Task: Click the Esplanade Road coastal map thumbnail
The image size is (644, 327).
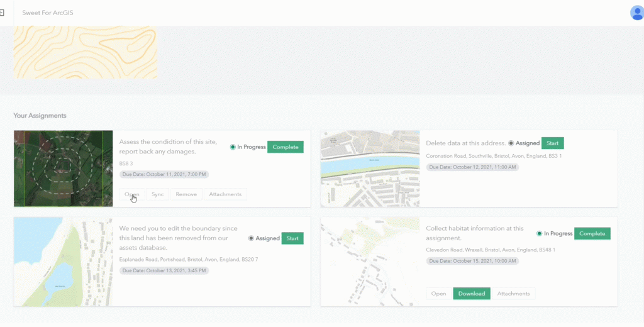Action: (x=64, y=262)
